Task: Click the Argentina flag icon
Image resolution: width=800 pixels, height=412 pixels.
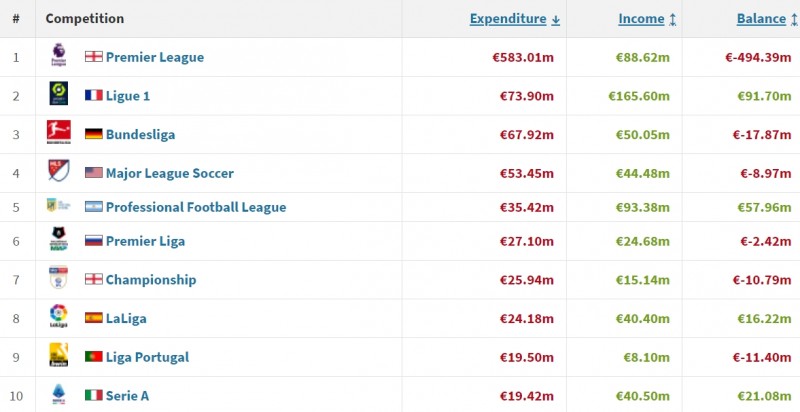Action: pos(94,207)
